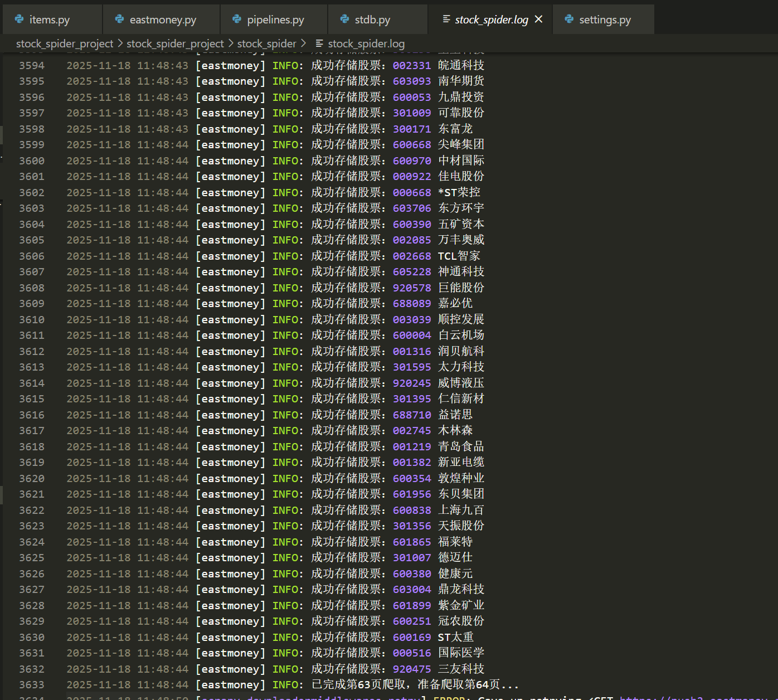Image resolution: width=778 pixels, height=700 pixels.
Task: Open second stock_spider_project breadcrumb folder
Action: point(175,43)
